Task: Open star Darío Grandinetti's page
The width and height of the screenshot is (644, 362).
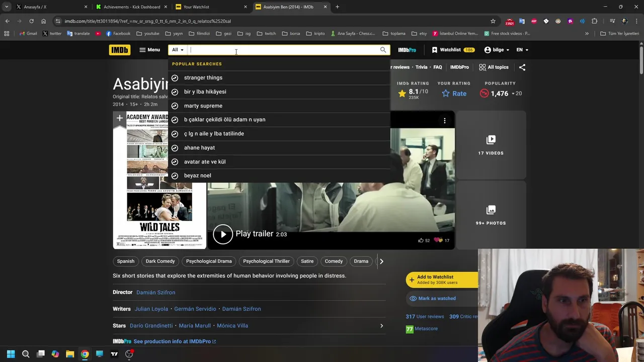Action: (151, 325)
